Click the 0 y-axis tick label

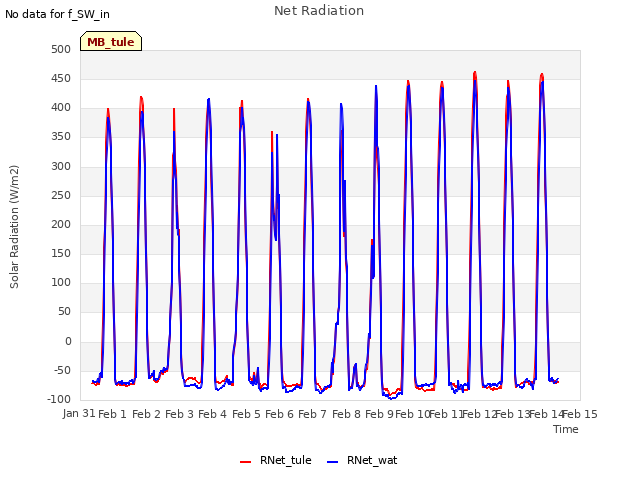[x=68, y=341]
